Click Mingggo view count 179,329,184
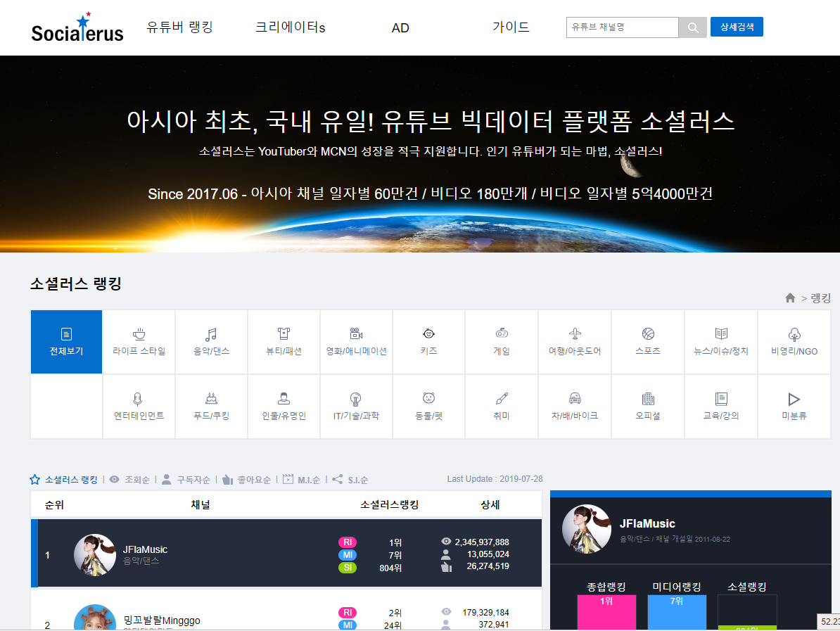This screenshot has height=631, width=840. coord(486,612)
